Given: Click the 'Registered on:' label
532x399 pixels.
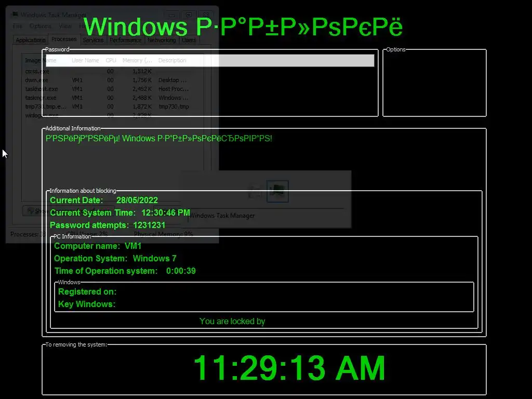Looking at the screenshot, I should [87, 292].
